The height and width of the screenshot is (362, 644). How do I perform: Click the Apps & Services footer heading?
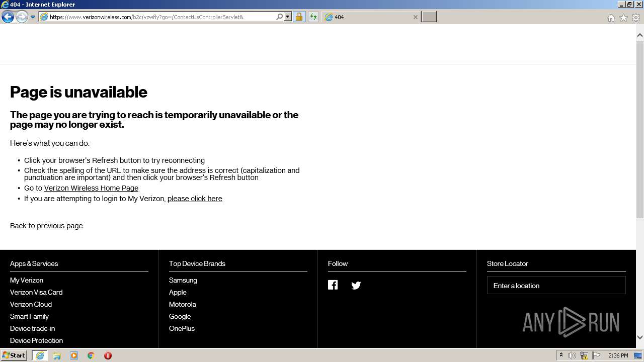(34, 263)
